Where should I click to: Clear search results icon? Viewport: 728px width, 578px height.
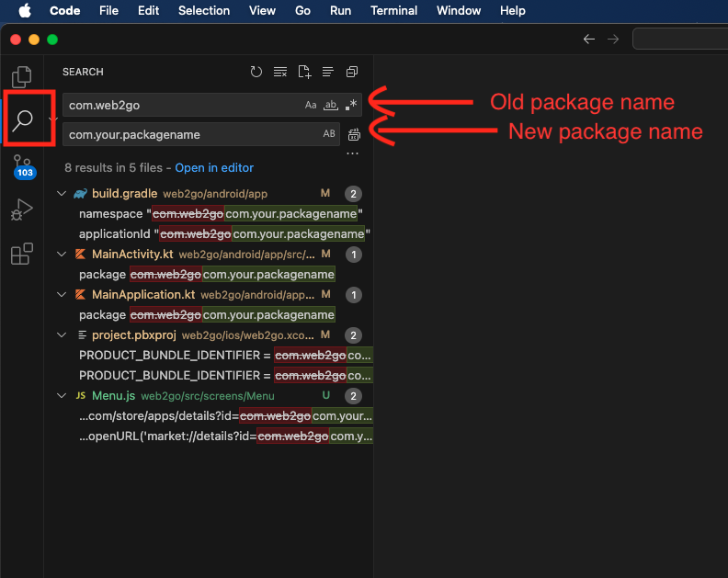280,72
